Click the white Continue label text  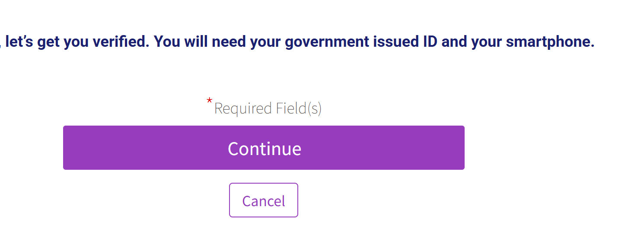[x=264, y=149]
